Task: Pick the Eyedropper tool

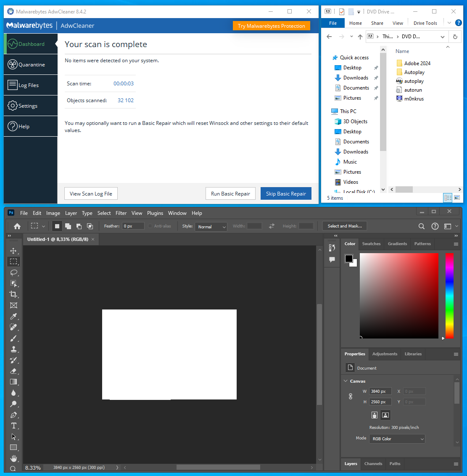Action: coord(13,316)
